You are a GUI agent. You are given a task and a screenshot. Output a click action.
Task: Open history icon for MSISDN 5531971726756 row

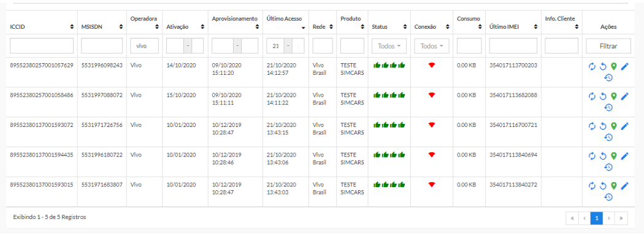point(608,137)
